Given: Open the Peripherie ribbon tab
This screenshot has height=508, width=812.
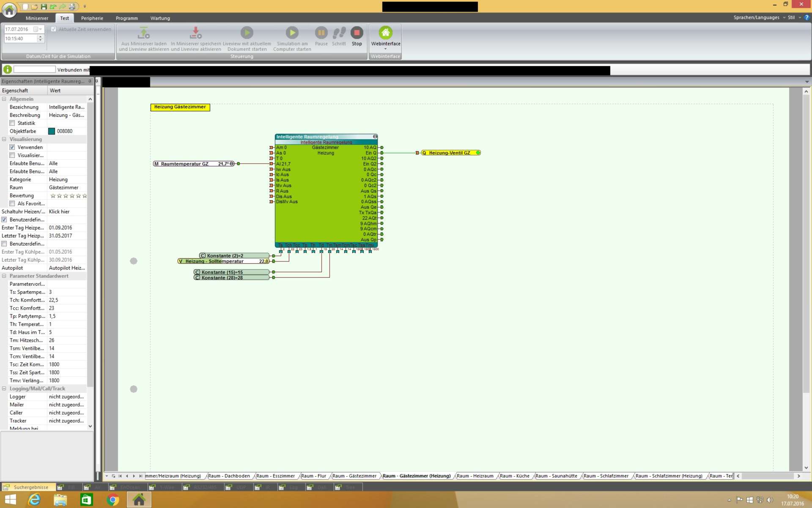Looking at the screenshot, I should pyautogui.click(x=92, y=18).
